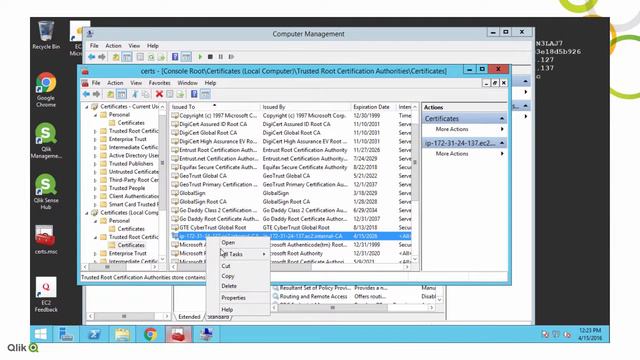
Task: Switch to Extended tab in Computer Management
Action: [x=189, y=317]
